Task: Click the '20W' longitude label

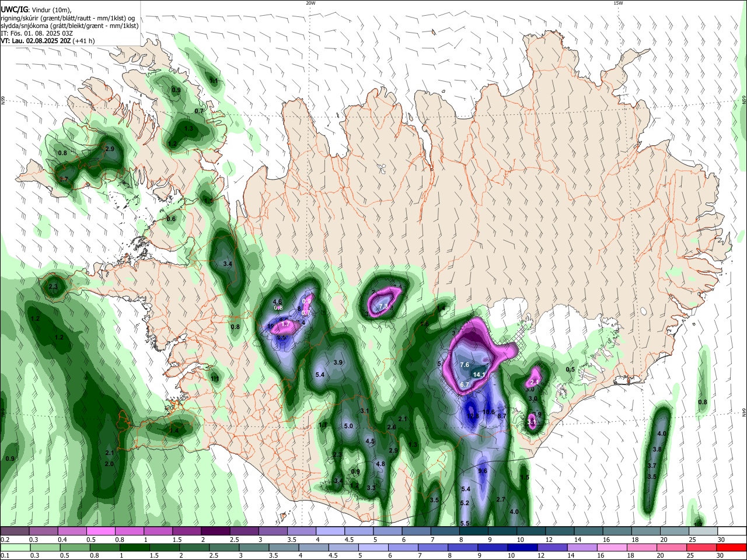Action: pos(310,3)
